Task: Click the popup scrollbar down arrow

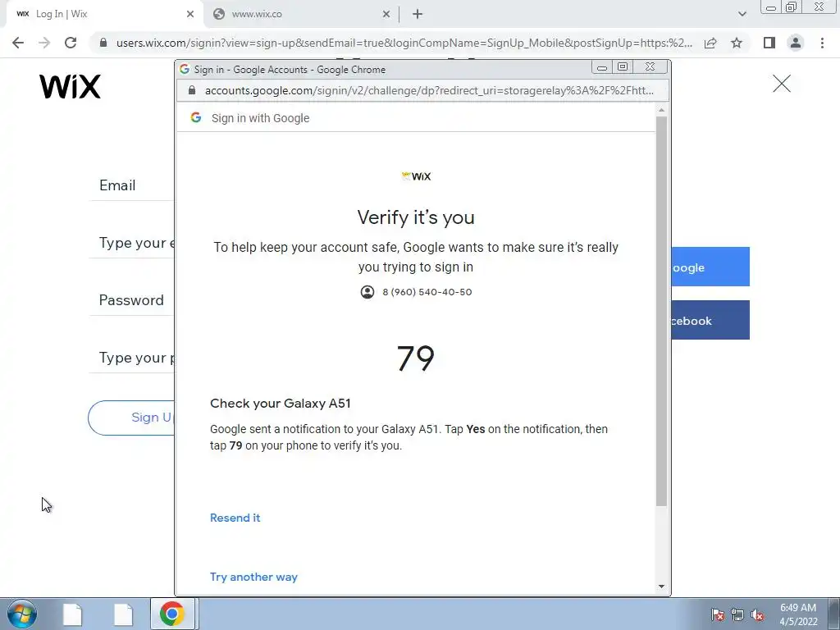Action: pos(662,587)
